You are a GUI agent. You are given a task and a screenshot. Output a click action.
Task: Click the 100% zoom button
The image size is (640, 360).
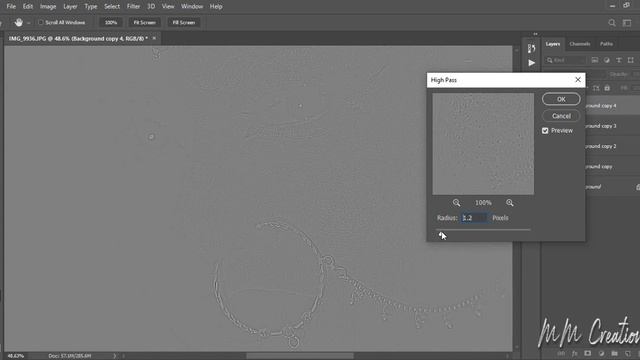pyautogui.click(x=111, y=22)
